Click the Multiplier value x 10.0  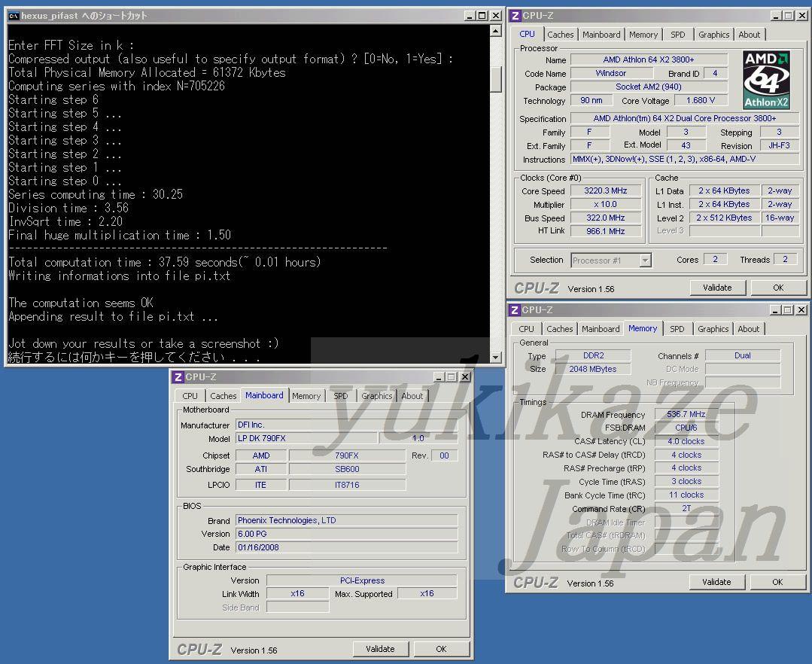(x=606, y=204)
